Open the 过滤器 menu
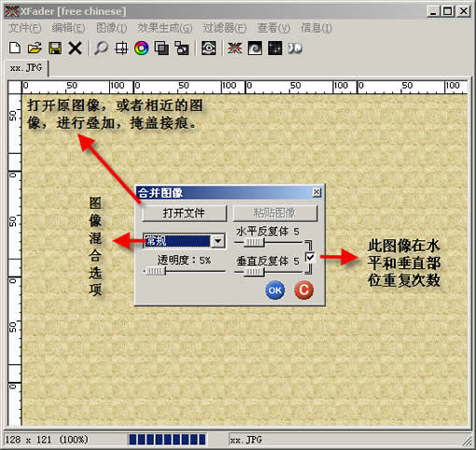The height and width of the screenshot is (450, 476). (x=225, y=28)
